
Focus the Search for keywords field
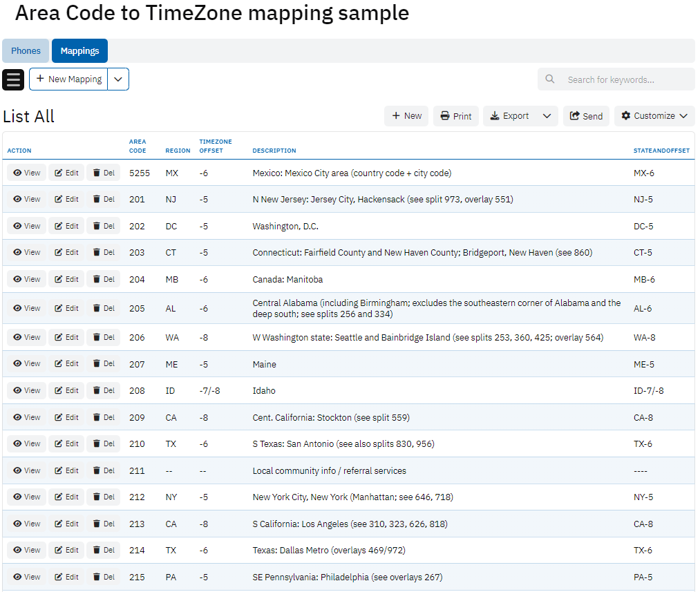point(625,79)
